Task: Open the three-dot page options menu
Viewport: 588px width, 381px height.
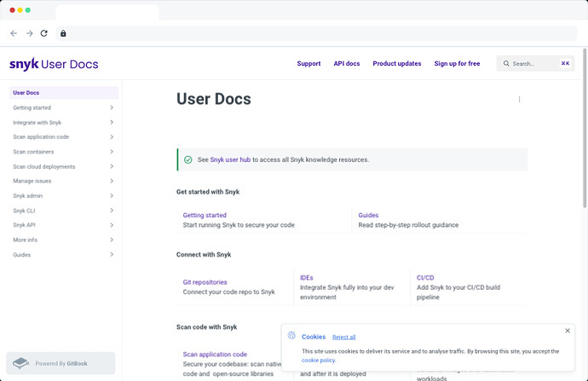Action: click(x=519, y=100)
